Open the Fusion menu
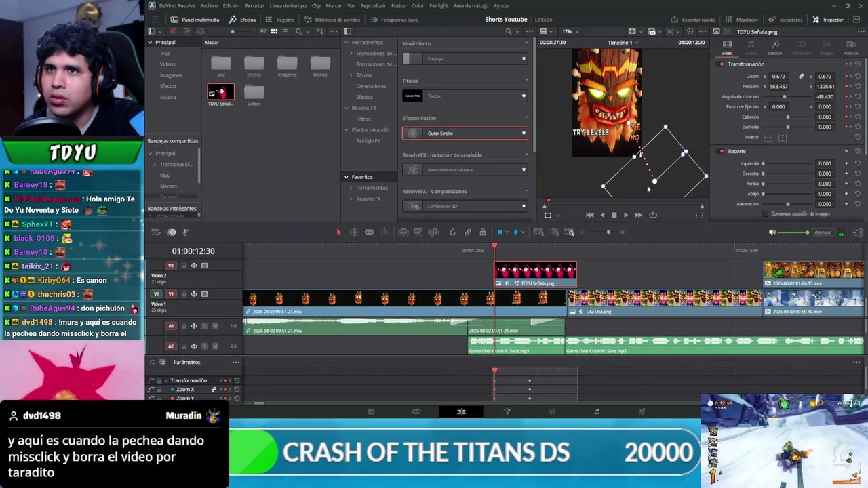The width and height of the screenshot is (868, 488). [x=399, y=5]
